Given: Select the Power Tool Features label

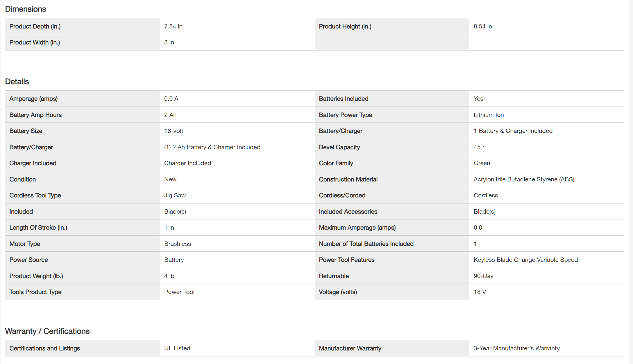Looking at the screenshot, I should point(346,260).
